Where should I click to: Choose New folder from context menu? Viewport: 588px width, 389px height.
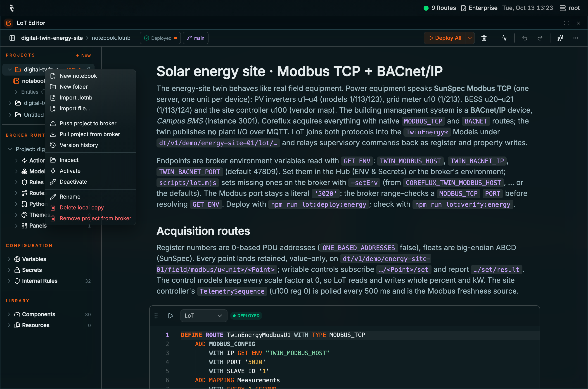[x=90, y=87]
